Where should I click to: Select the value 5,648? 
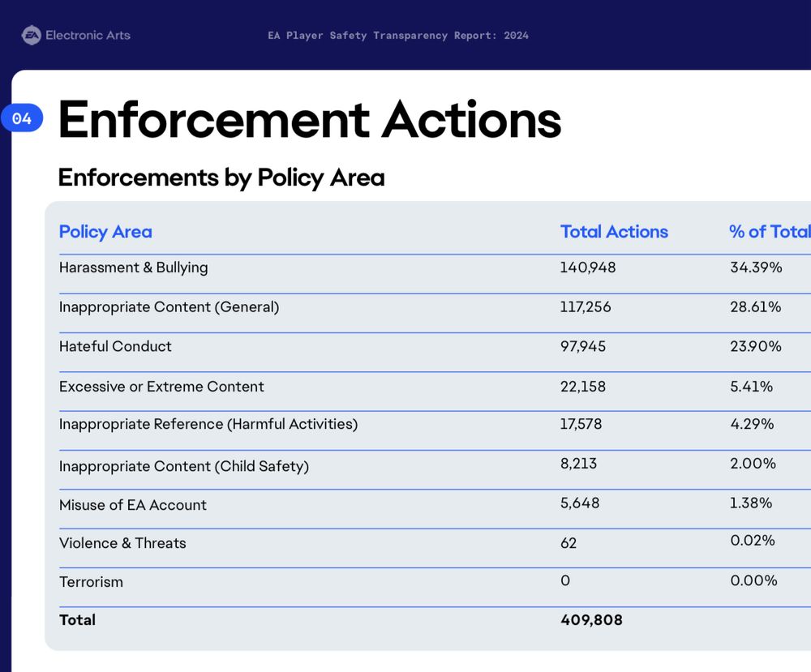tap(580, 503)
